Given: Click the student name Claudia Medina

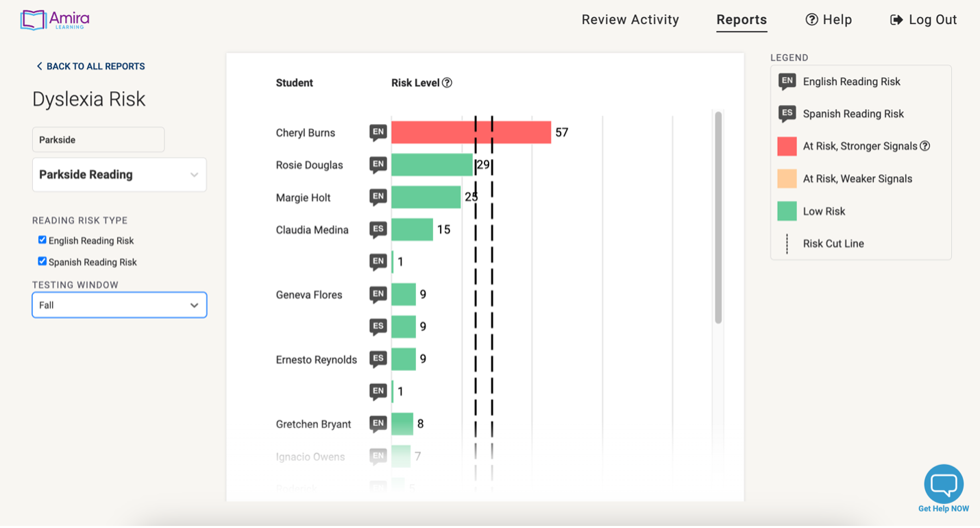Looking at the screenshot, I should [x=312, y=230].
